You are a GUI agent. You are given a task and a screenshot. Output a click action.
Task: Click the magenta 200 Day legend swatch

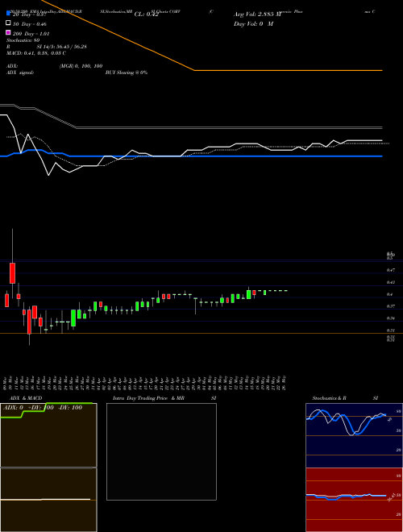[9, 32]
